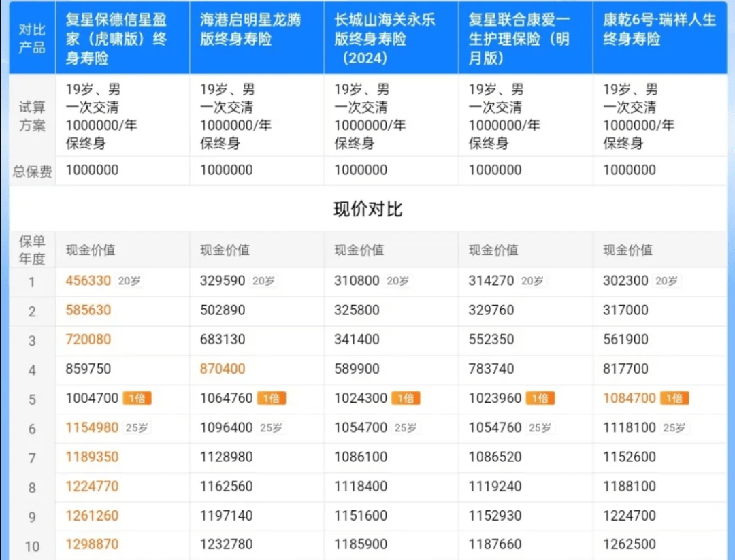Click the 对比产品 header cell
The image size is (735, 560).
pyautogui.click(x=32, y=38)
